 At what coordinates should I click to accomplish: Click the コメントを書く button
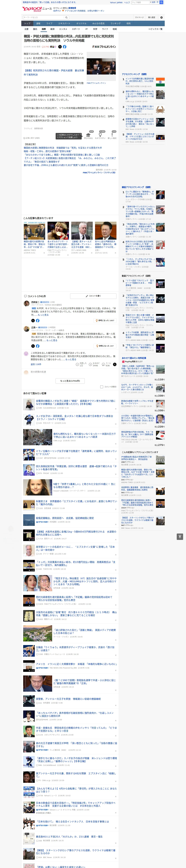coord(93,296)
